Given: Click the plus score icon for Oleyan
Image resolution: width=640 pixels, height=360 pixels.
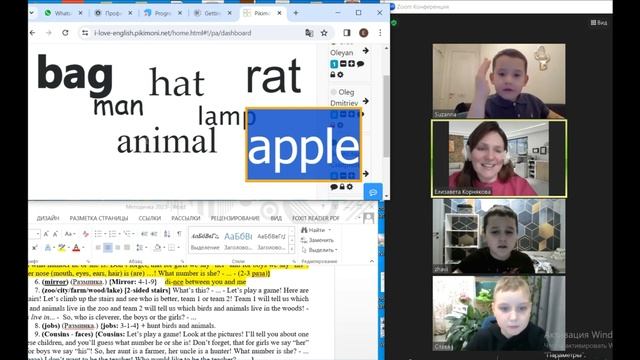Looking at the screenshot, I should coord(351,64).
